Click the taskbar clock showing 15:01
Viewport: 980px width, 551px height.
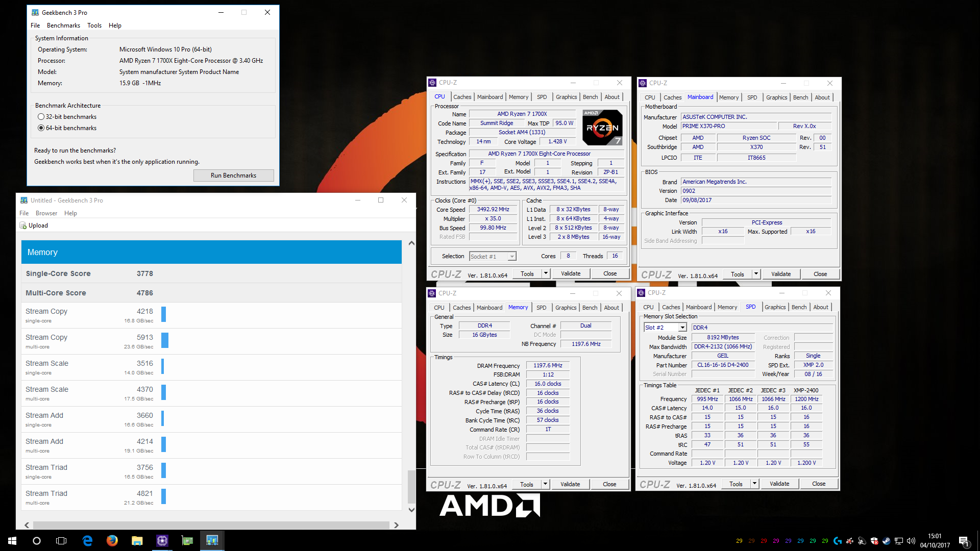point(935,541)
